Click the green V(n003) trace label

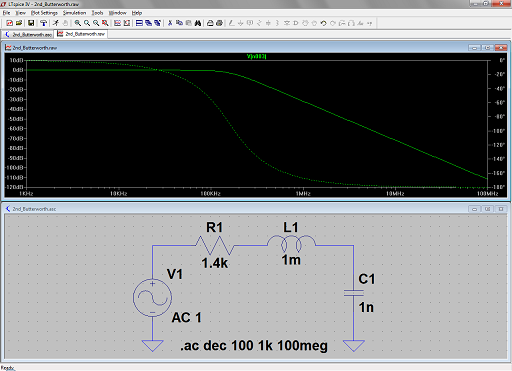click(256, 56)
